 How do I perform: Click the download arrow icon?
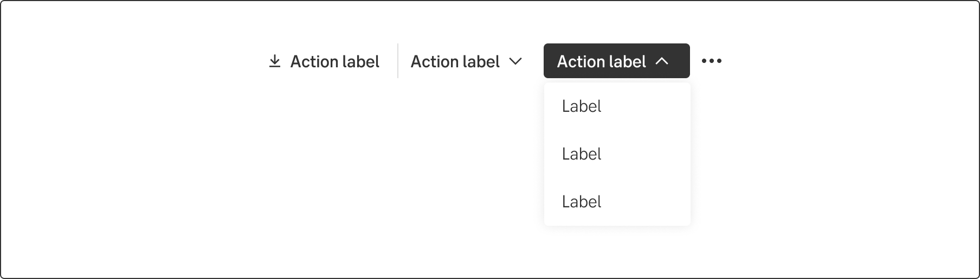(x=275, y=61)
